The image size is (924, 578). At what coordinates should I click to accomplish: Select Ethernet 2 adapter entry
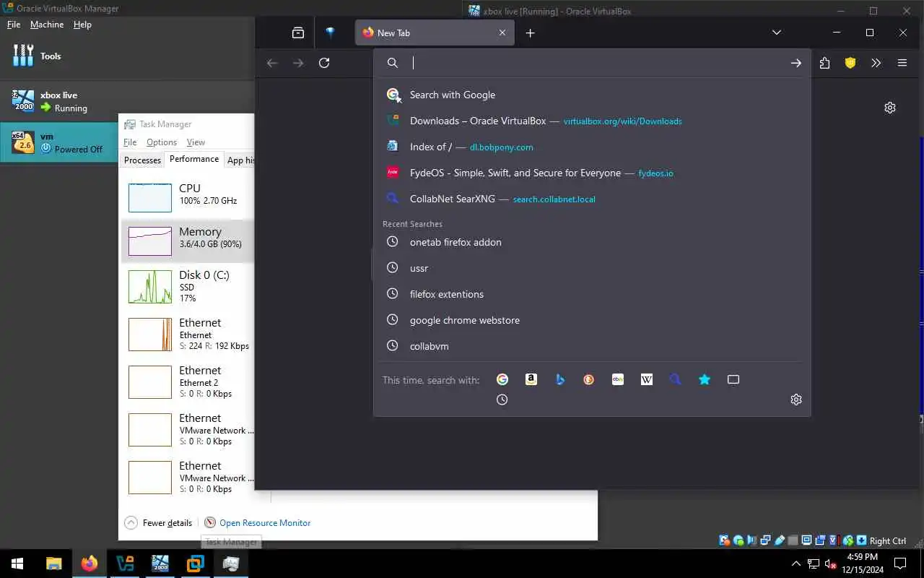[188, 381]
